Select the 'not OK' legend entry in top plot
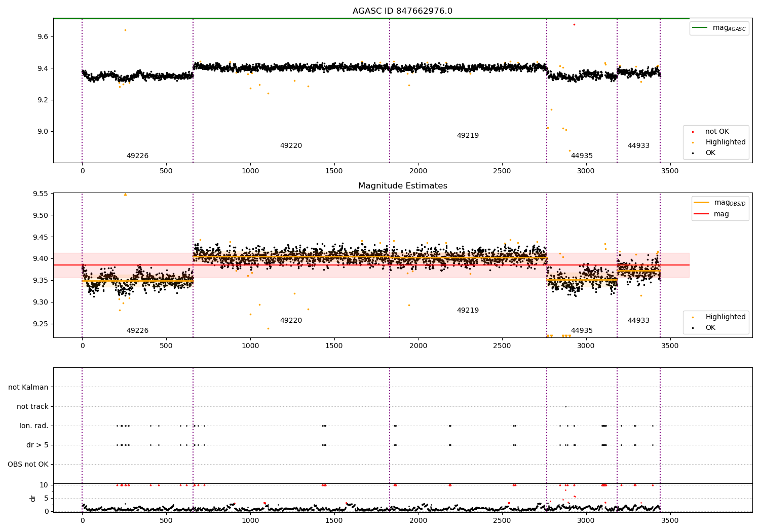Viewport: 760px width, 532px height. tap(716, 132)
